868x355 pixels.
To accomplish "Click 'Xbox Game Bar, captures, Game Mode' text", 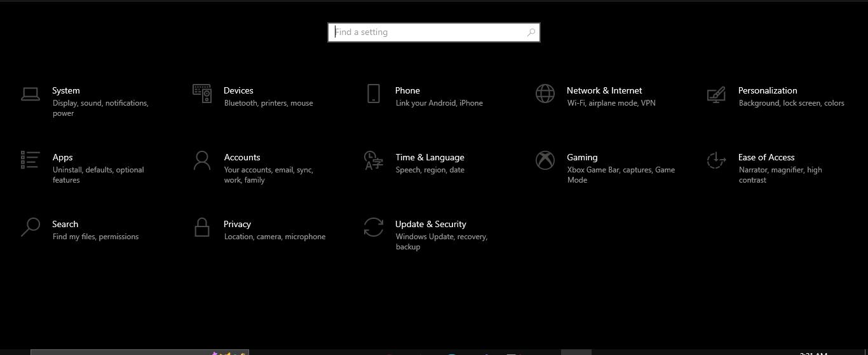I will tap(621, 175).
